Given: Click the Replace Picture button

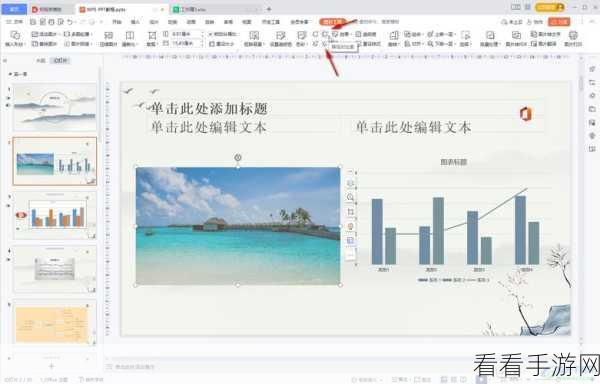Looking at the screenshot, I should point(45,44).
